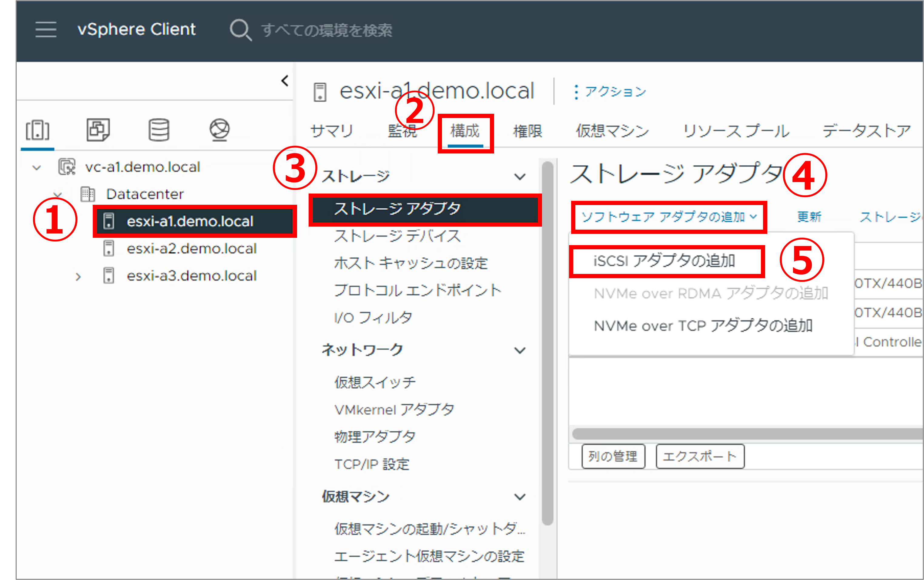This screenshot has width=924, height=580.
Task: Switch to the サマリ tab
Action: coord(332,131)
